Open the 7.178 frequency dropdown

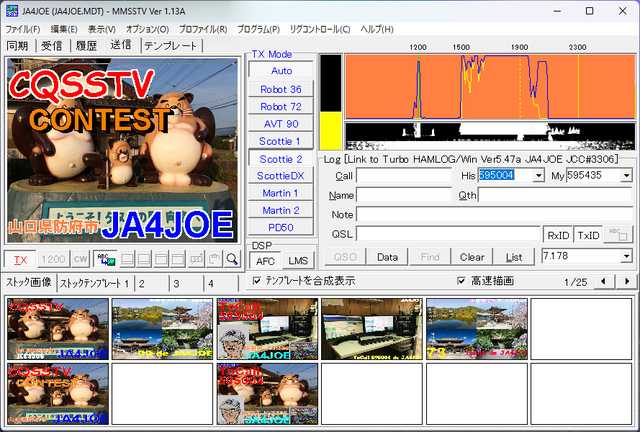tap(626, 256)
